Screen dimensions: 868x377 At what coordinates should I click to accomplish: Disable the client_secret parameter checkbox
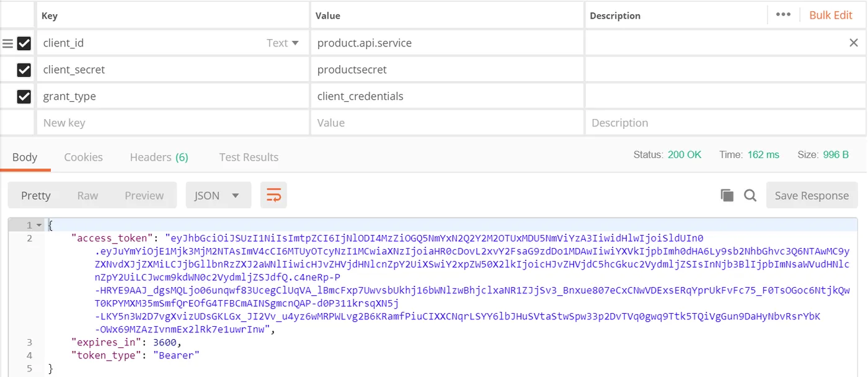24,70
